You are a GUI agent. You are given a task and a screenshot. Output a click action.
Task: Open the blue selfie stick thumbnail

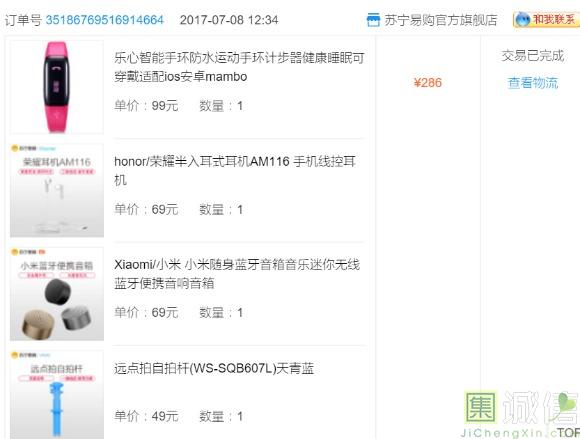tap(57, 395)
